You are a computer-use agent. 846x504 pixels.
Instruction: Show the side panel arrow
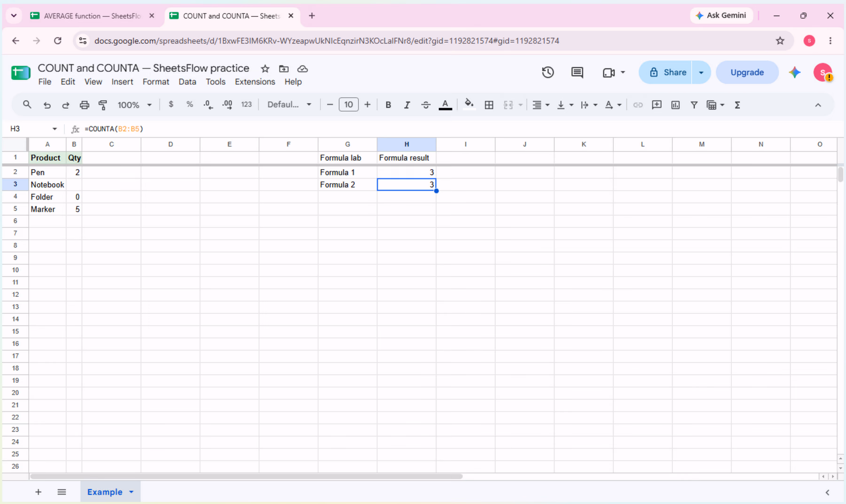pos(827,492)
